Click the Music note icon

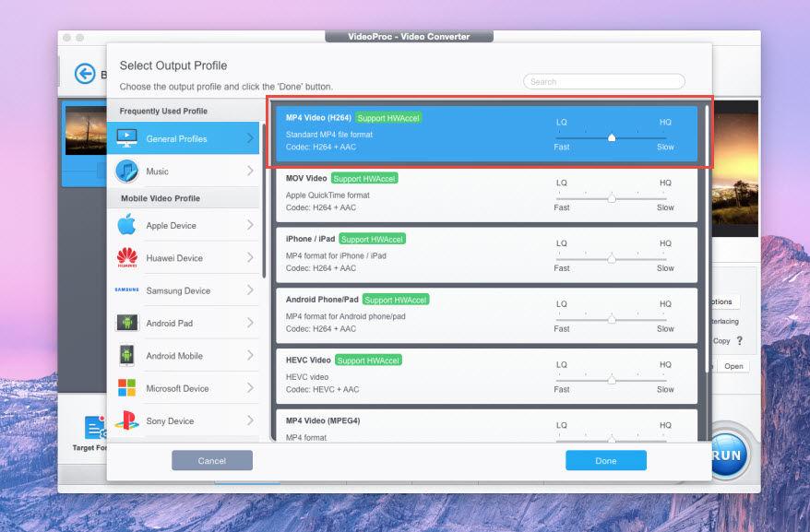coord(126,171)
